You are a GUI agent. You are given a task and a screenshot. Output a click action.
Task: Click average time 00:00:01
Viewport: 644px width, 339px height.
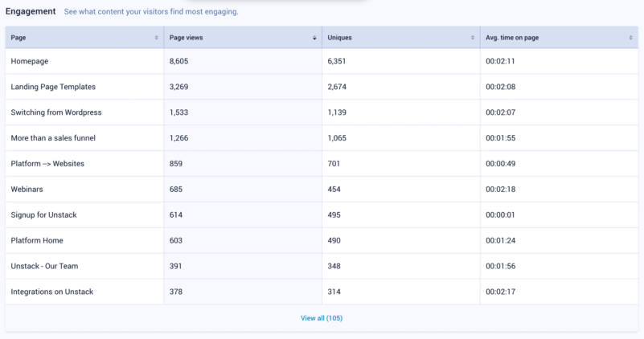tap(500, 214)
